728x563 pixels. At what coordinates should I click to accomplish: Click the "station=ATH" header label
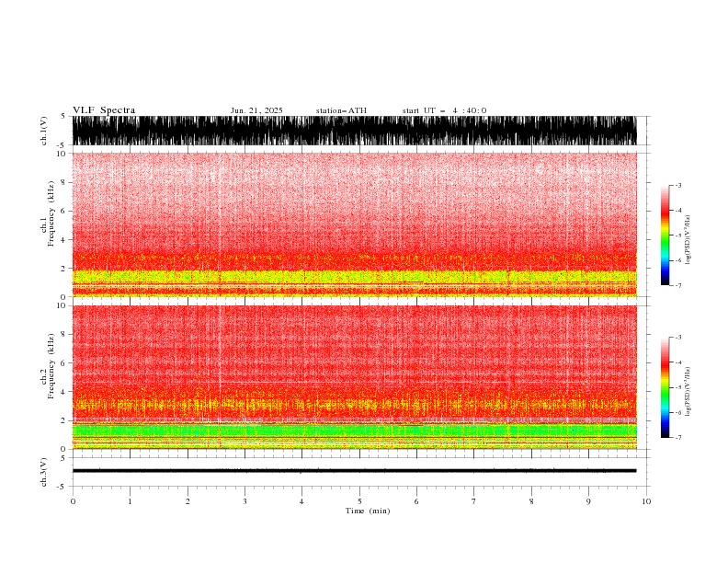pyautogui.click(x=341, y=110)
